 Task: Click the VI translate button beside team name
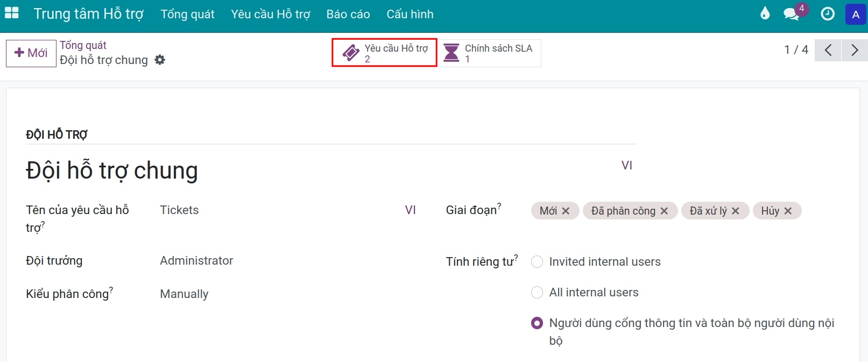coord(627,166)
